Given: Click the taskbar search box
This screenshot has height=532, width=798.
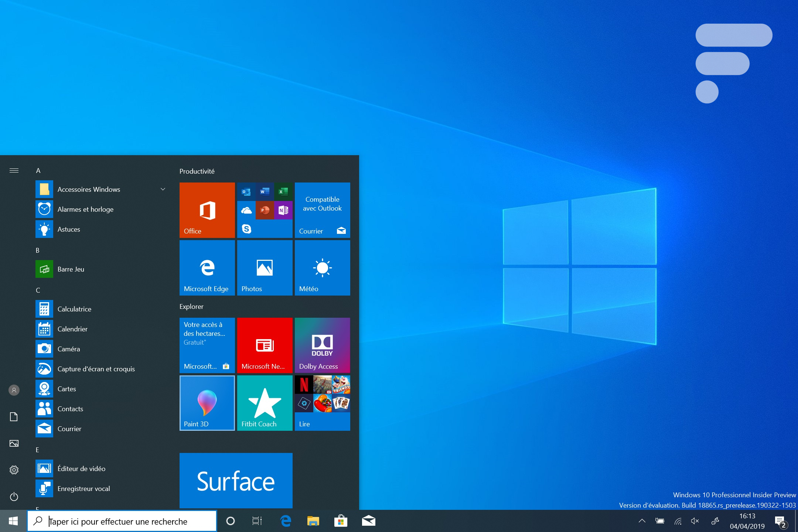Looking at the screenshot, I should pos(122,521).
